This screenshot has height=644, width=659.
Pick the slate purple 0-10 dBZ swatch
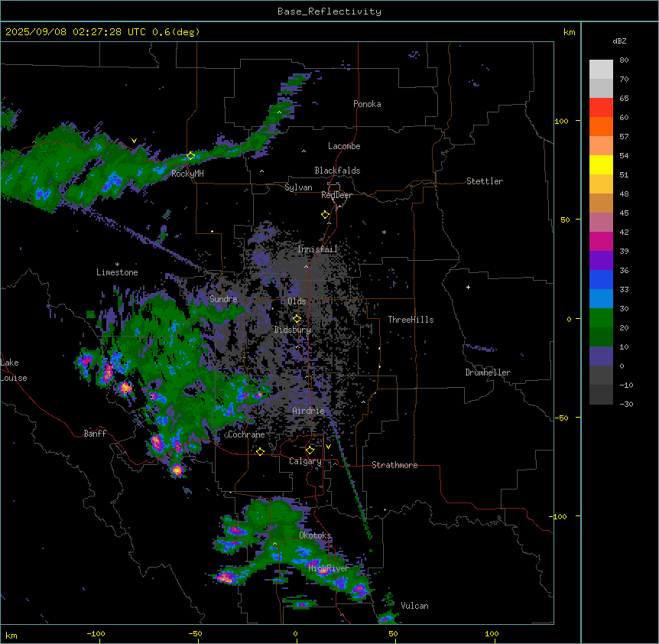coord(601,356)
